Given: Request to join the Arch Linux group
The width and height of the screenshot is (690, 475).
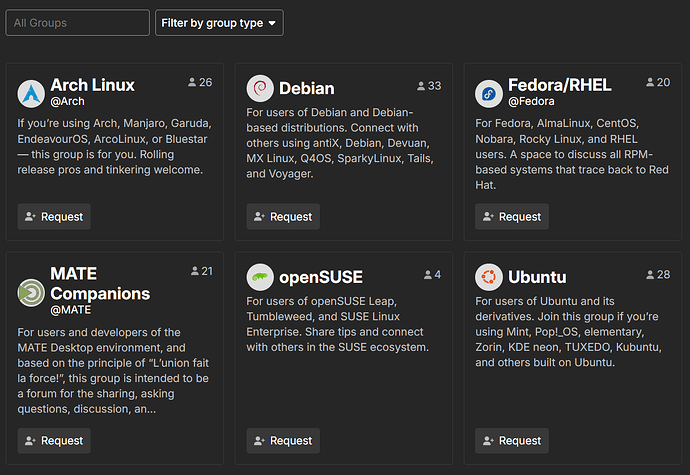Looking at the screenshot, I should point(54,217).
